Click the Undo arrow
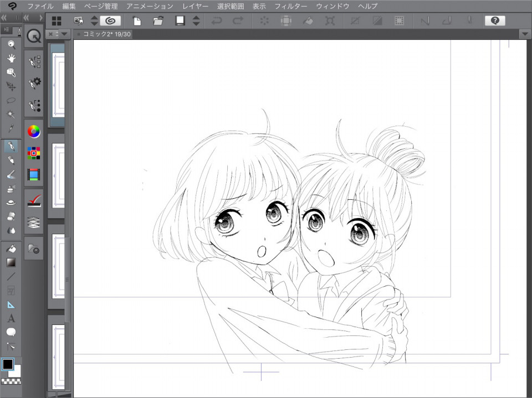Image resolution: width=532 pixels, height=398 pixels. [217, 21]
